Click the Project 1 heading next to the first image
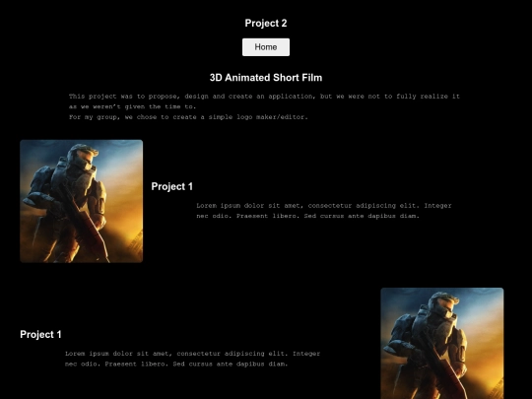 (172, 186)
